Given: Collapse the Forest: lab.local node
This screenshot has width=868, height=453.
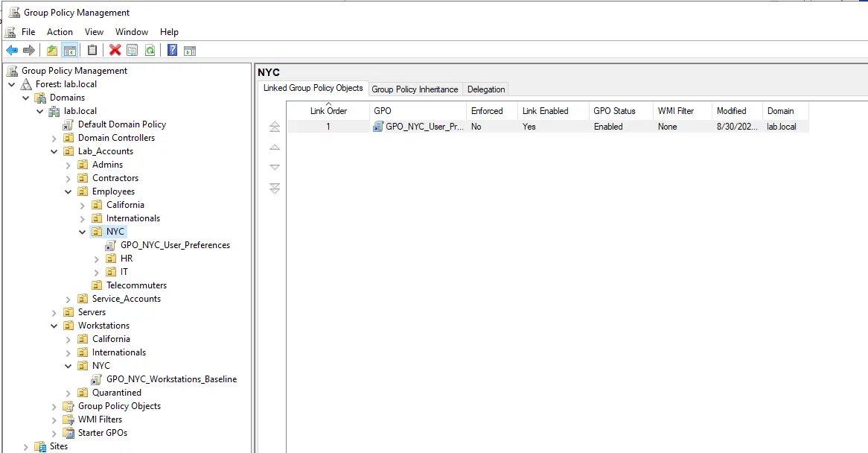Looking at the screenshot, I should pyautogui.click(x=12, y=84).
